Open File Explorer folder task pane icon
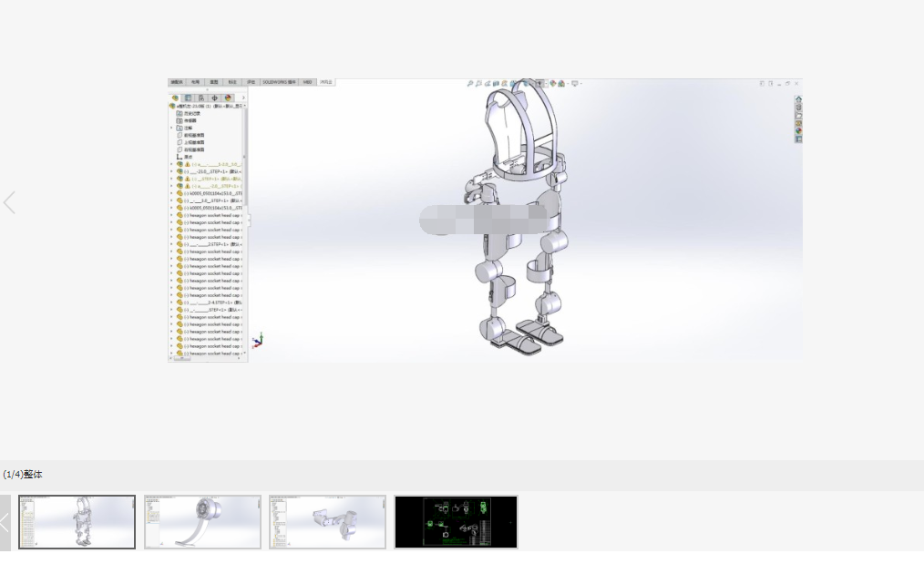This screenshot has width=924, height=564. pyautogui.click(x=798, y=116)
